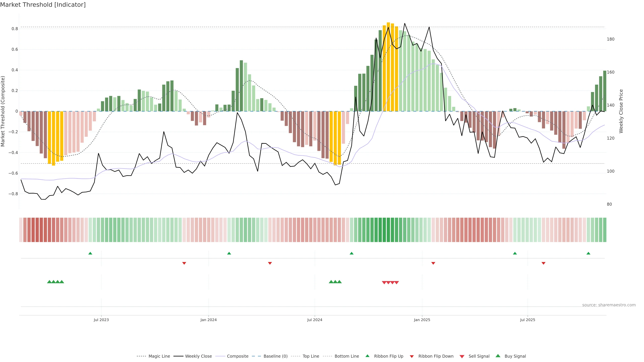Image resolution: width=644 pixels, height=362 pixels.
Task: Click the Jan 2025 x-axis label
Action: [422, 320]
